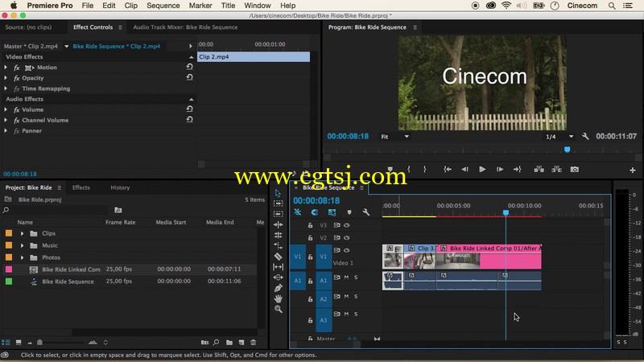Viewport: 644px width, 362px height.
Task: Click the timeline playhead handle
Action: (506, 212)
